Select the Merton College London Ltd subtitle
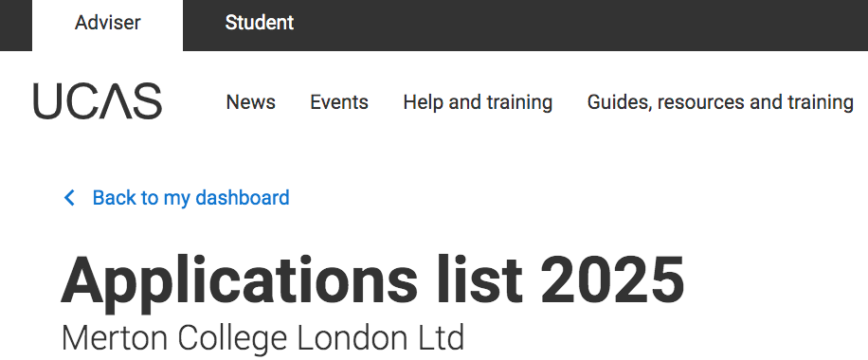 pyautogui.click(x=262, y=337)
